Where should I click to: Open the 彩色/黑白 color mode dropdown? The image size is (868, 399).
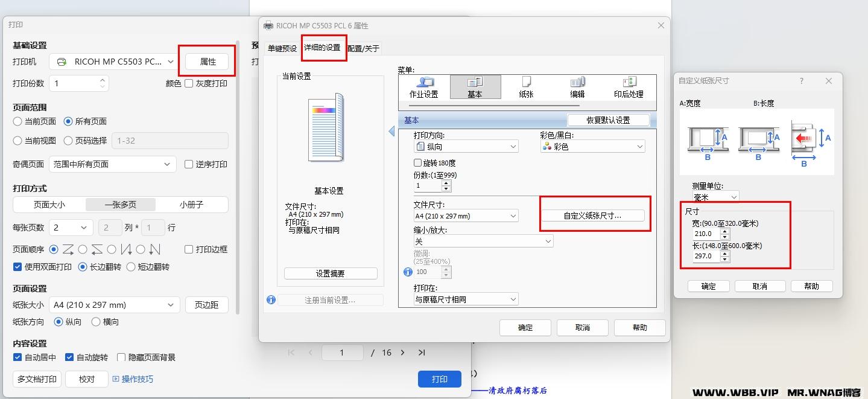[x=592, y=145]
